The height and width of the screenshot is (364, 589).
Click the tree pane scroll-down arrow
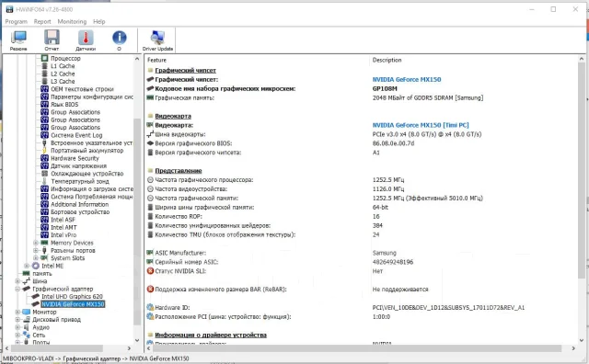pyautogui.click(x=137, y=340)
